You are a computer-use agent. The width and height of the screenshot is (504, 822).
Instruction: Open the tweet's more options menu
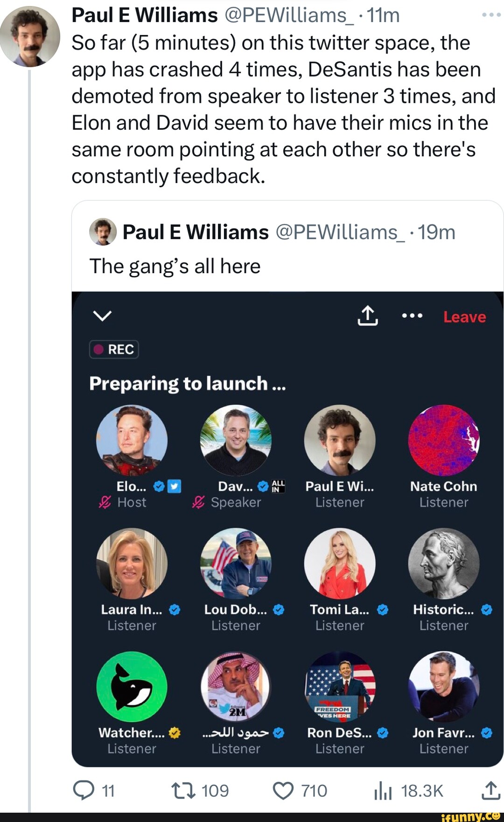coord(491,15)
